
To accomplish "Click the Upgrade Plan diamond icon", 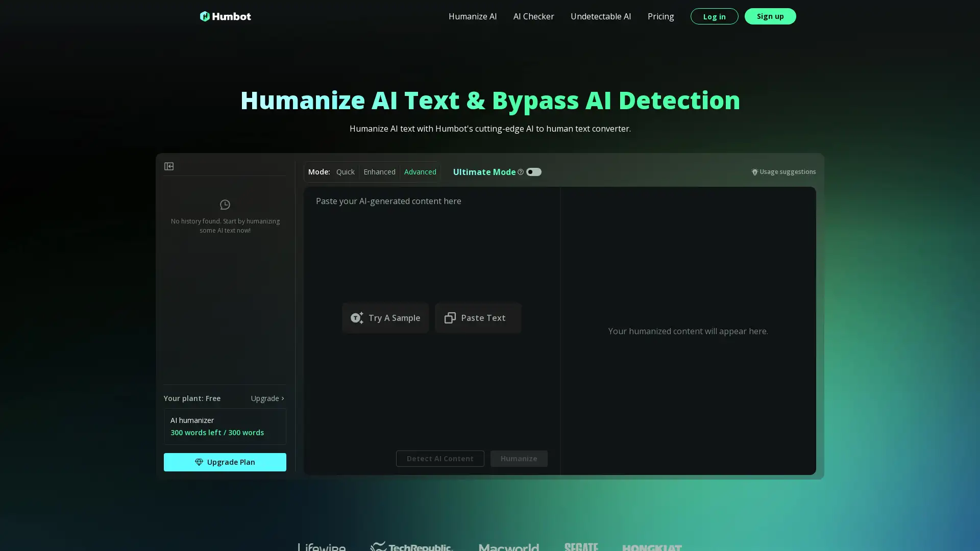I will (199, 462).
